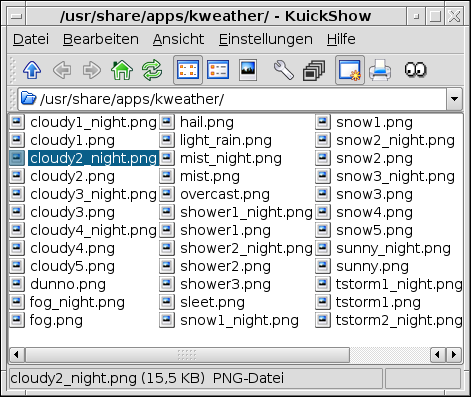The height and width of the screenshot is (397, 471).
Task: Select file fog.png
Action: [56, 320]
